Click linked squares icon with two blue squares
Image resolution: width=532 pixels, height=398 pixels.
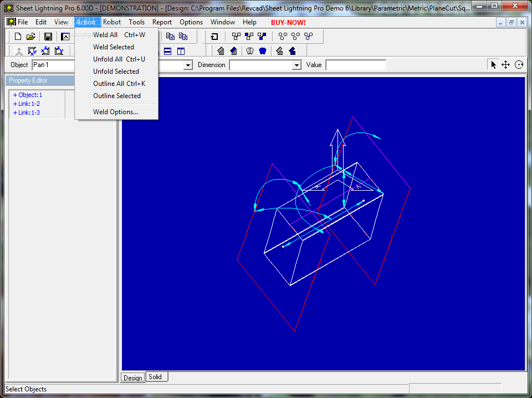[262, 36]
